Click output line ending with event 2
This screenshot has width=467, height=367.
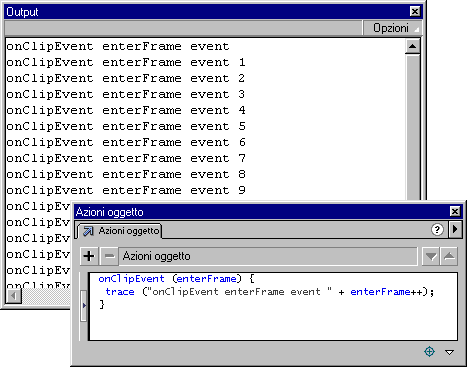point(126,78)
